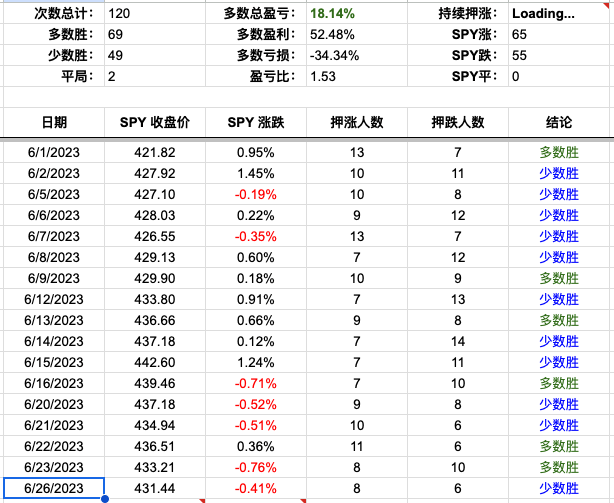Click 押跌人数 value 14 for 6/14/2023

(458, 341)
